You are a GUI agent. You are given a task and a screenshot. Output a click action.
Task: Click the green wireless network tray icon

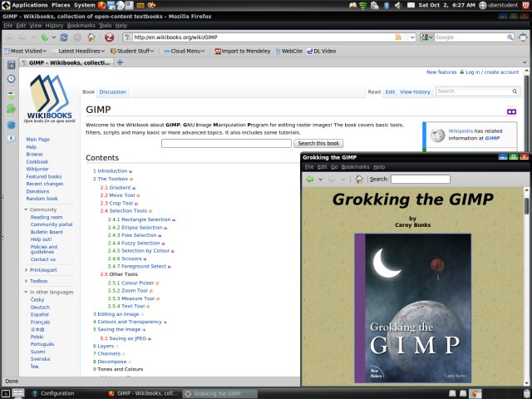point(363,5)
